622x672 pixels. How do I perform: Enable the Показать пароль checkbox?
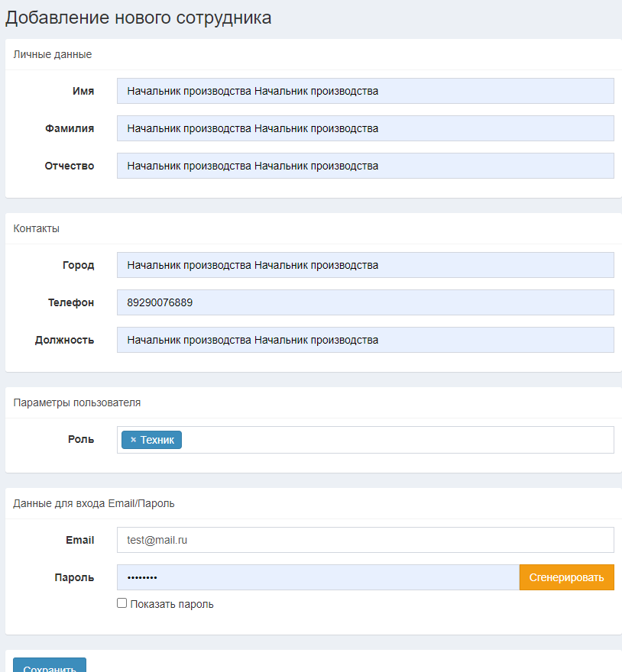pos(121,603)
